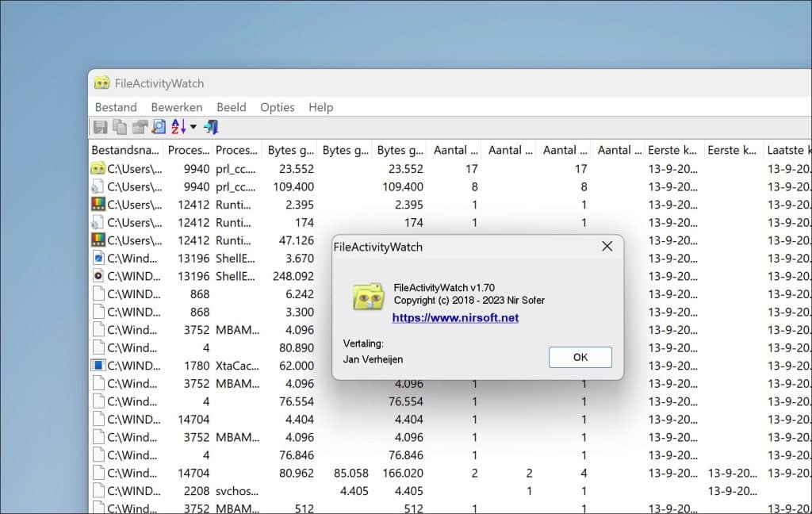Click file icon in the XtaCac... row
The image size is (812, 514).
pos(98,366)
